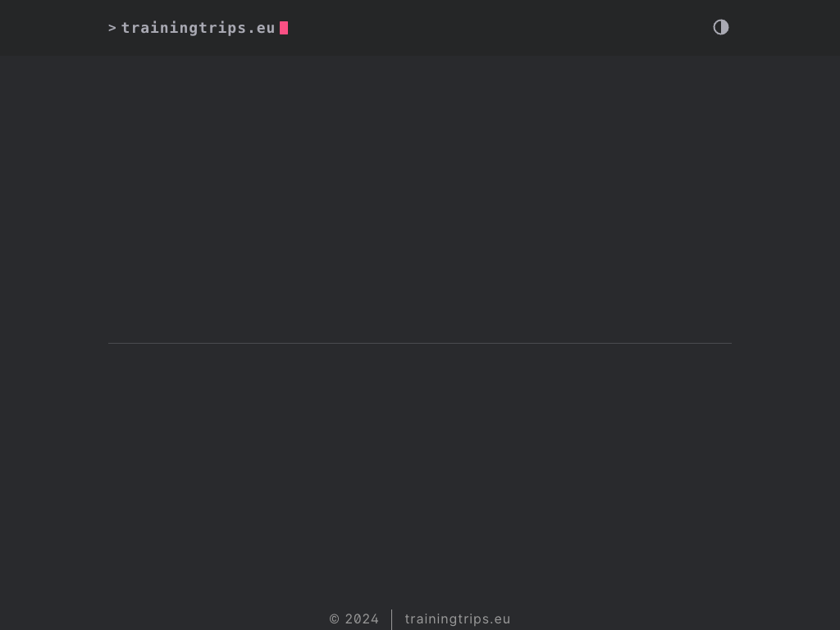Click the '.eu' ending of header logo

click(261, 28)
